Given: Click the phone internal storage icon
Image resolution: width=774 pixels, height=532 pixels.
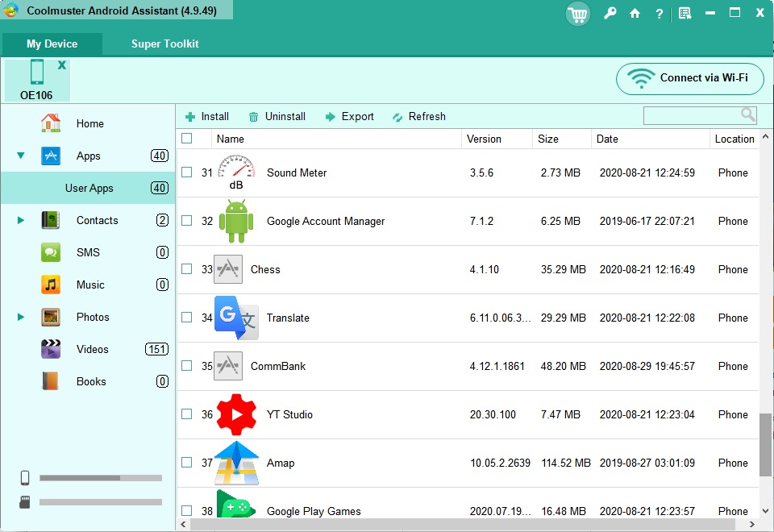Looking at the screenshot, I should coord(25,478).
